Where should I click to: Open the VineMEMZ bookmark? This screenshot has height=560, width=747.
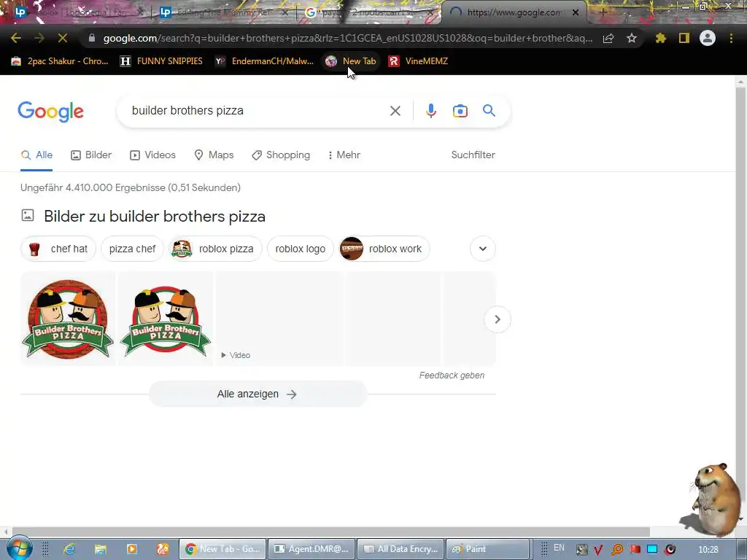point(418,61)
